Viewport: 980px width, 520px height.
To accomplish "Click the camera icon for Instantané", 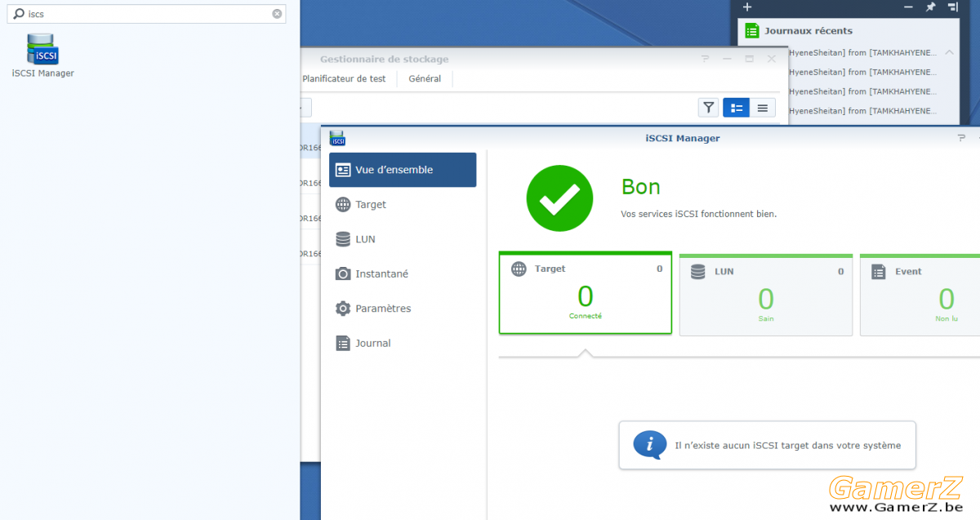I will pyautogui.click(x=343, y=274).
